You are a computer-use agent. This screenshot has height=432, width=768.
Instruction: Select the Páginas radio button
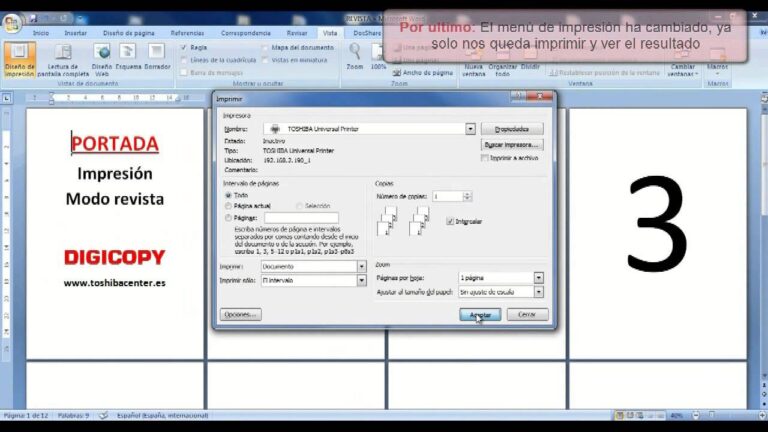228,217
